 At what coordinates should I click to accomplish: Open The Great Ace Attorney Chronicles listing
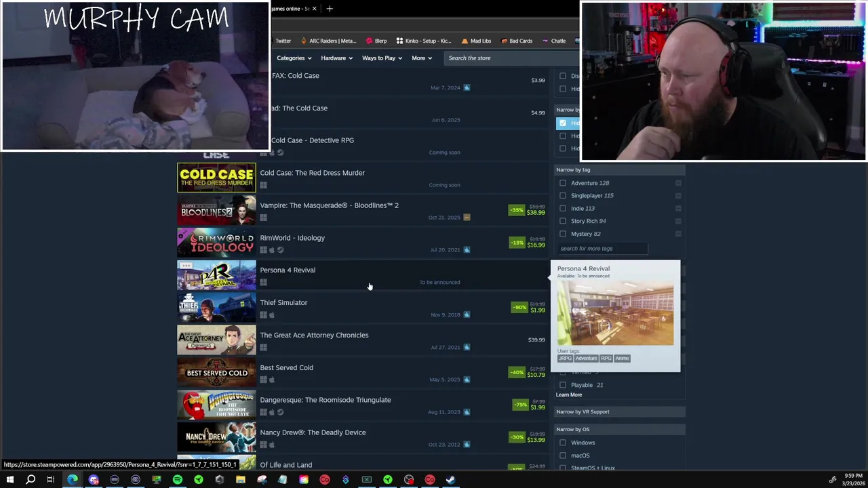[361, 340]
